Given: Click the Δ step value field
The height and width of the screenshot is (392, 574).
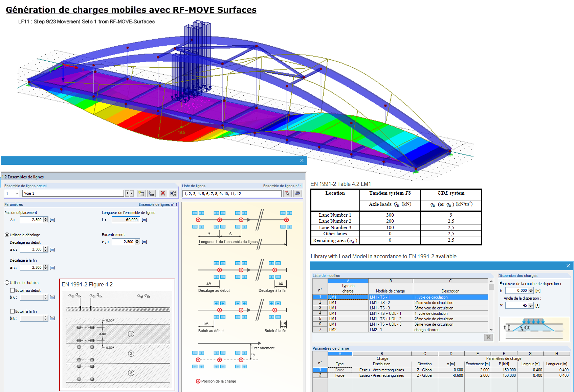Looking at the screenshot, I should pyautogui.click(x=31, y=220).
